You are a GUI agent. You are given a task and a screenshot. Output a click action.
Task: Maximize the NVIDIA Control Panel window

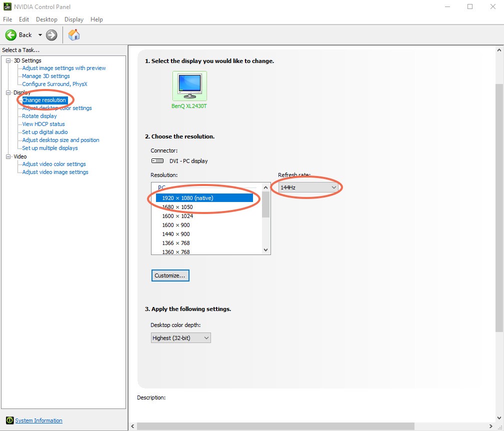(x=470, y=6)
